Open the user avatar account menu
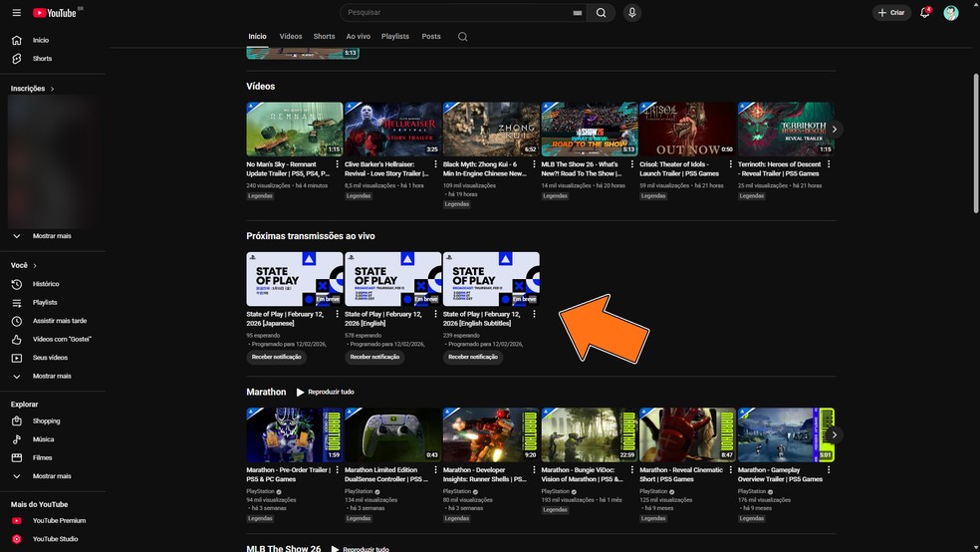 click(x=951, y=13)
